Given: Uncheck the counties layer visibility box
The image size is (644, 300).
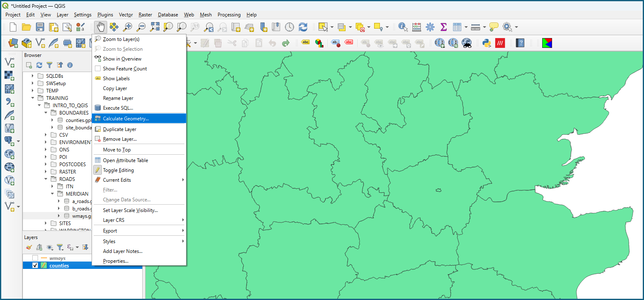Looking at the screenshot, I should [x=35, y=265].
